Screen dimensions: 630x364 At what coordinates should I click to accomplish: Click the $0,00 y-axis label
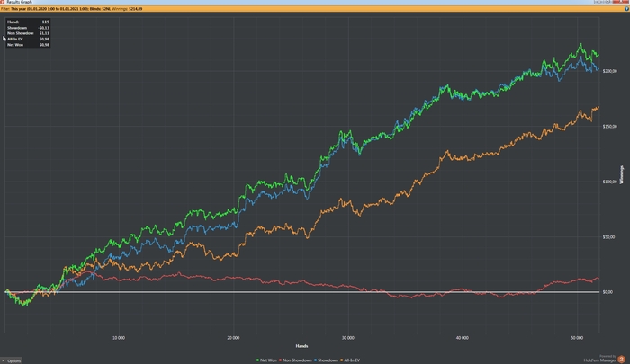[607, 292]
